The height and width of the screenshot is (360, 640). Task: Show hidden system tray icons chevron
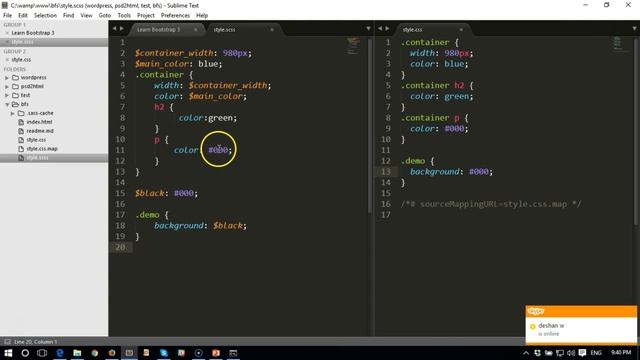coord(526,353)
